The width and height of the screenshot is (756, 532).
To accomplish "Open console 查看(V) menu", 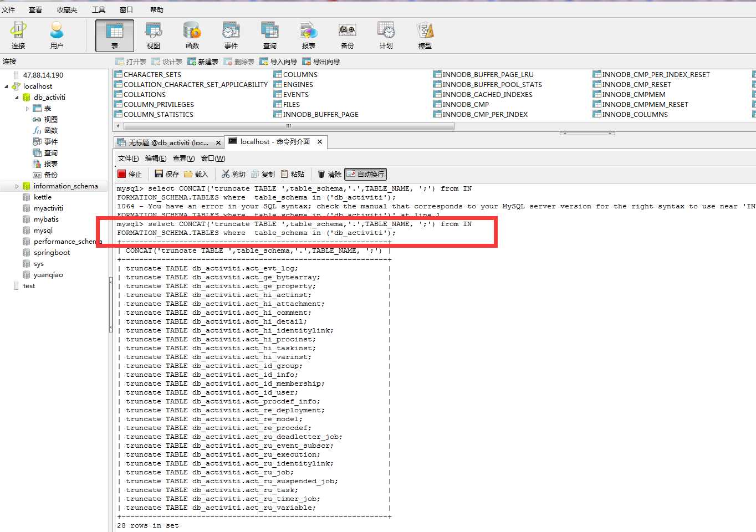I will (183, 158).
